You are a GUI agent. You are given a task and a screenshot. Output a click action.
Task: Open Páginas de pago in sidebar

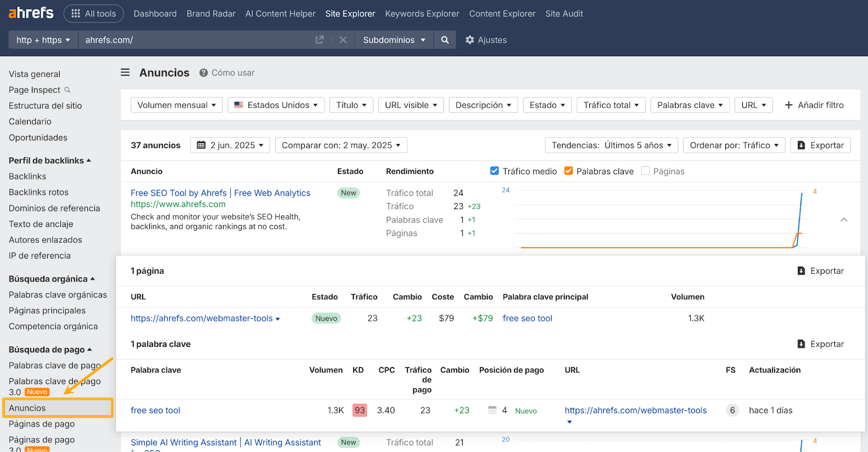click(42, 424)
